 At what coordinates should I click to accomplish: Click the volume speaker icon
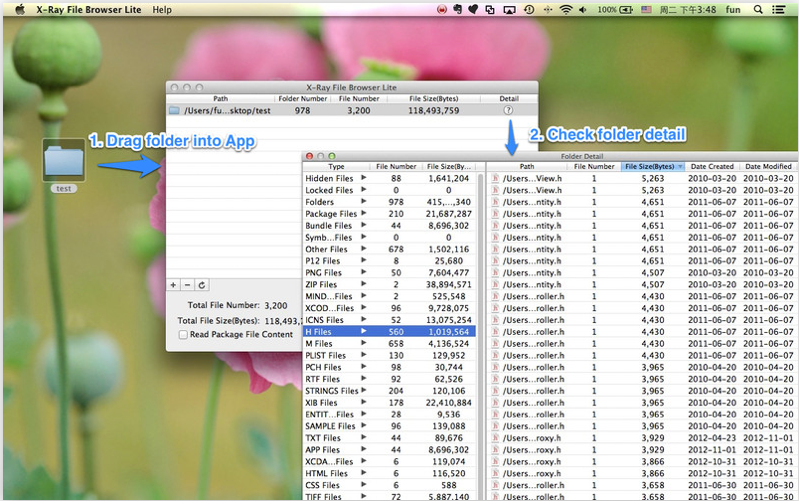click(x=582, y=9)
